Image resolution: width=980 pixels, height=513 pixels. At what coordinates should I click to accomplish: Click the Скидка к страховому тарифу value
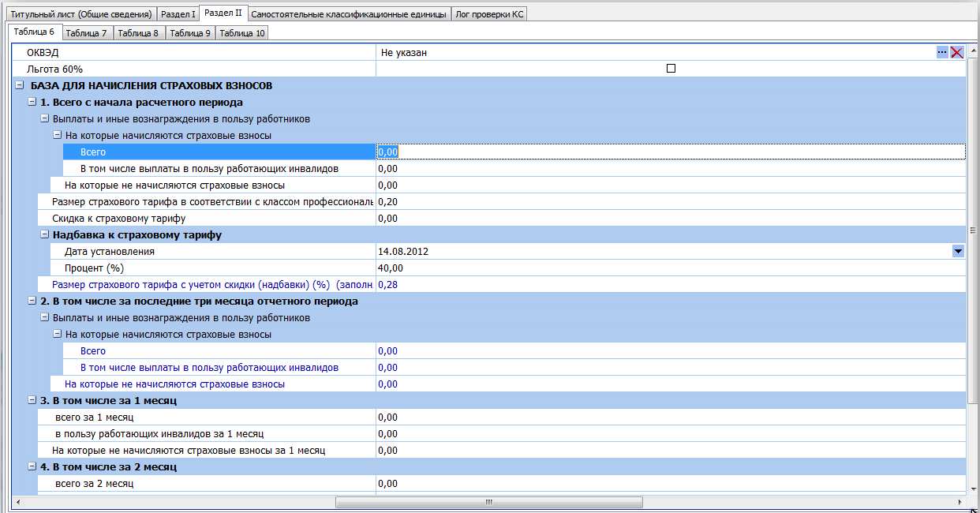coord(671,218)
